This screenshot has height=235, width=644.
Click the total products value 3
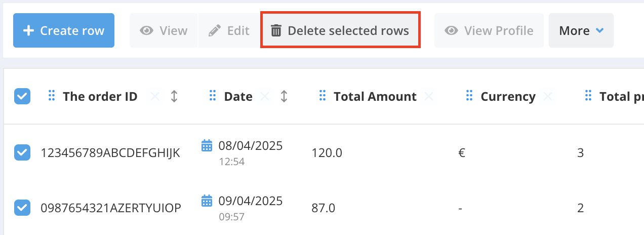[580, 152]
